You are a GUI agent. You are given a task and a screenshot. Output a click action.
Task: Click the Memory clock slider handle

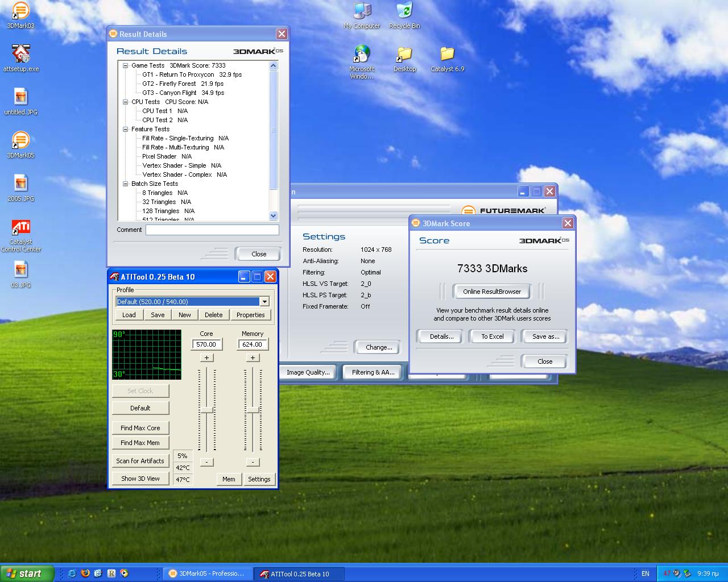point(253,410)
